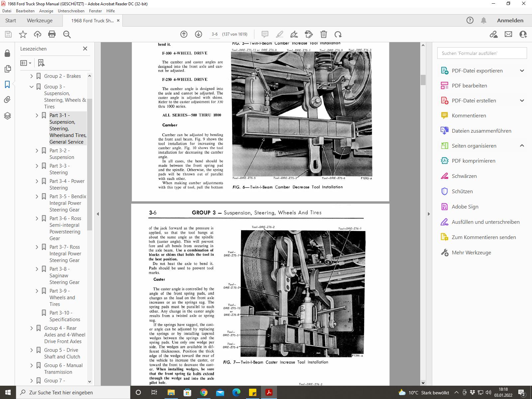Viewport: 532px width, 399px height.
Task: Open page thumbnails panel in left rail
Action: coord(7,69)
